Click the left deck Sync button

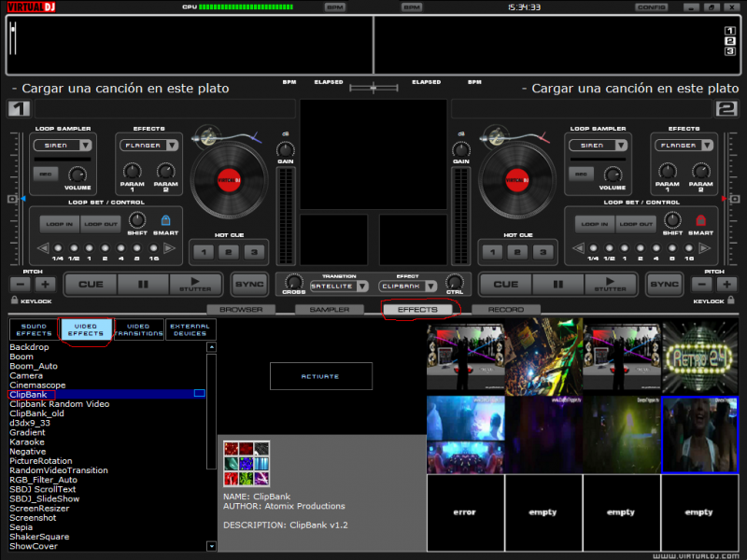(x=249, y=284)
